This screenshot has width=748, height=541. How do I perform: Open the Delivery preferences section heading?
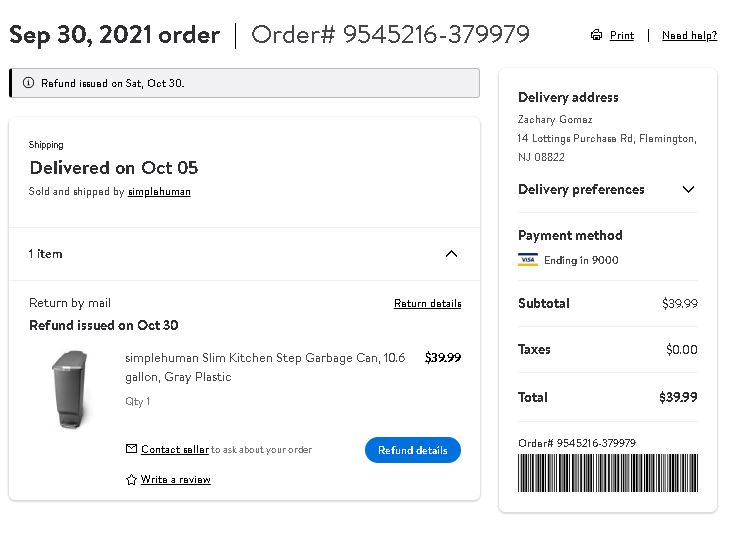click(x=581, y=189)
